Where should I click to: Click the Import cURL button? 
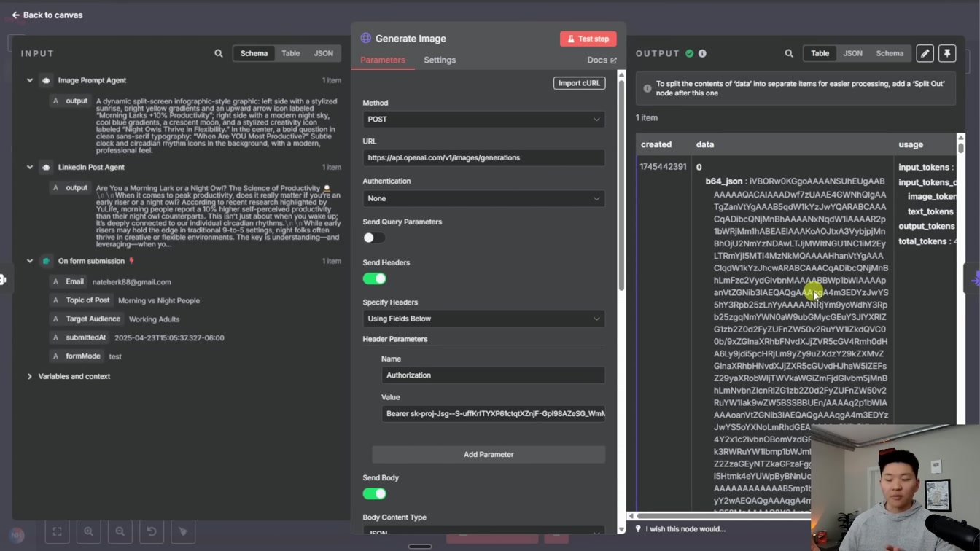579,83
